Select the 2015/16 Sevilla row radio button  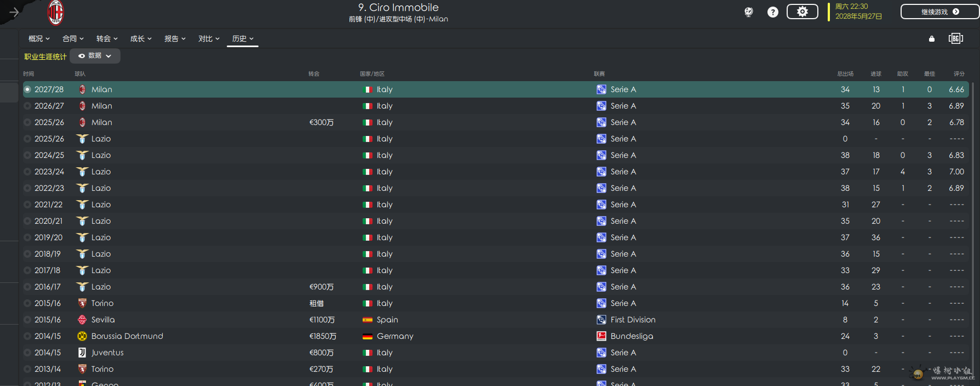27,320
